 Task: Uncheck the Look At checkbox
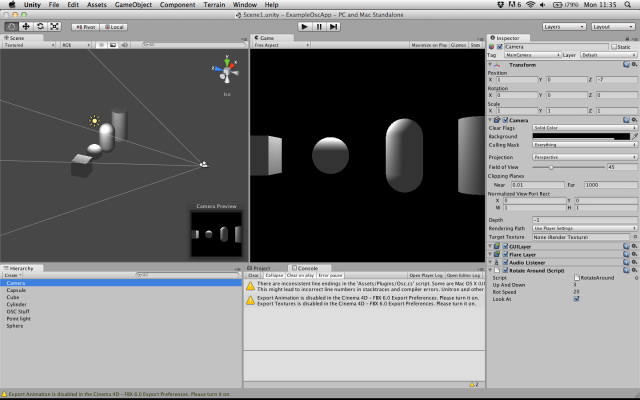(576, 299)
